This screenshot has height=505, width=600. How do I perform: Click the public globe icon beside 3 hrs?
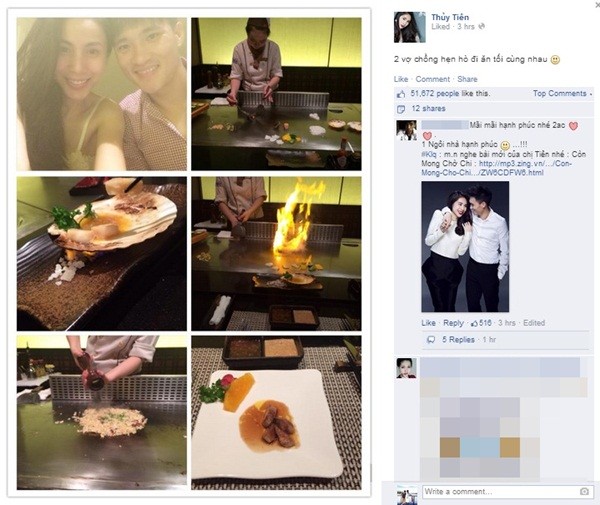point(482,27)
